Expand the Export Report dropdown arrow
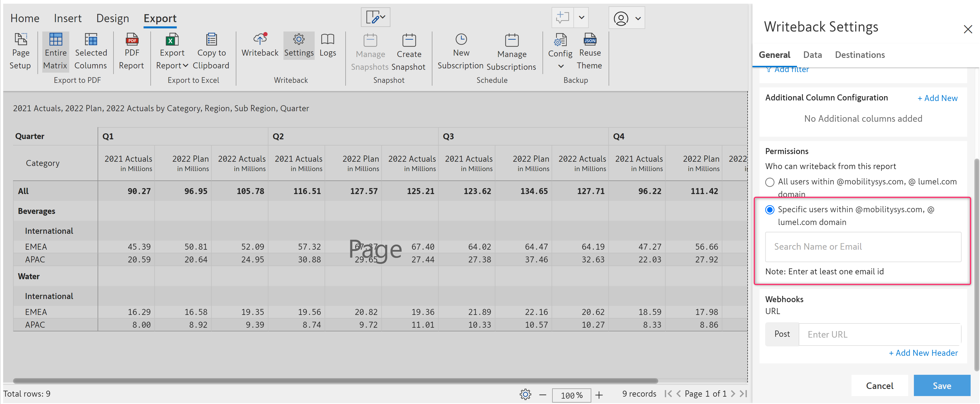 click(185, 66)
